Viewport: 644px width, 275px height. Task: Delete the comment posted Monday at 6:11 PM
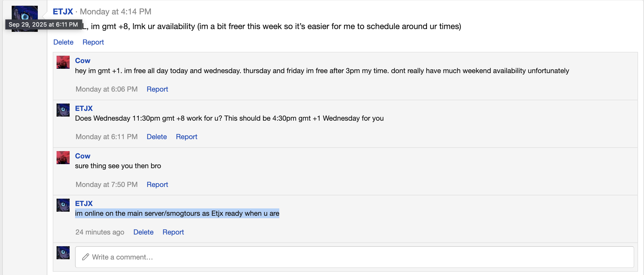tap(157, 137)
